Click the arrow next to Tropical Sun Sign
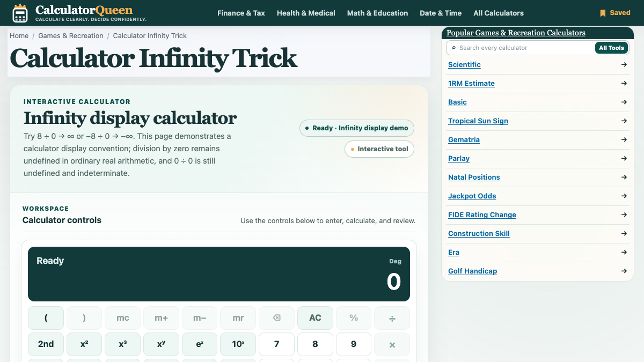The width and height of the screenshot is (644, 362). (x=624, y=121)
